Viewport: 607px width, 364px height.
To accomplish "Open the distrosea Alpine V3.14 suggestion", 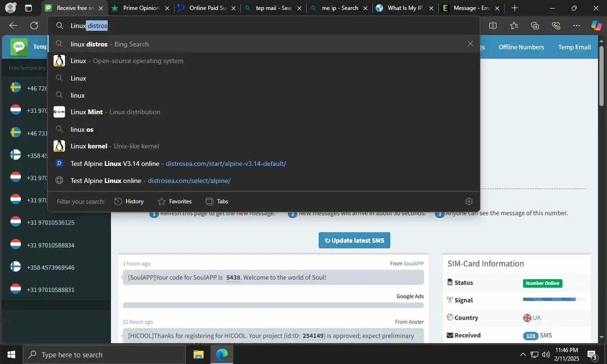I will click(264, 164).
